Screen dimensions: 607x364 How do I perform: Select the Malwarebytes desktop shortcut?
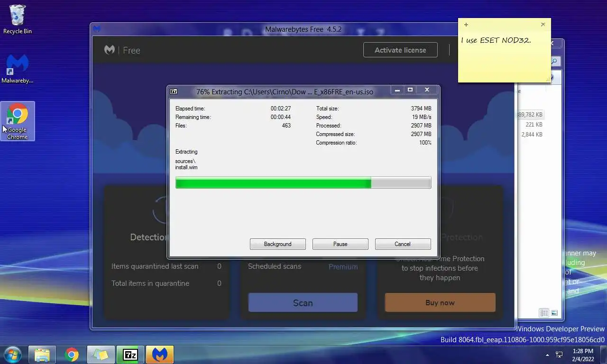pos(18,69)
